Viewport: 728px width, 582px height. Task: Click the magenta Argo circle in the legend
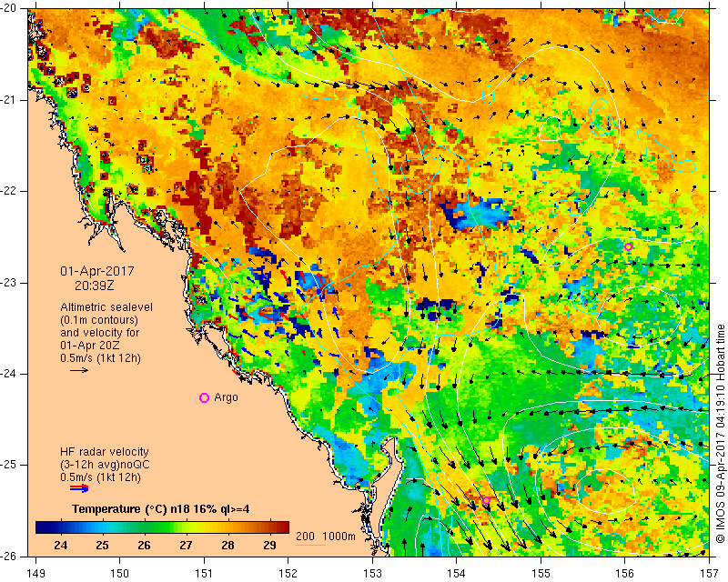[x=204, y=397]
